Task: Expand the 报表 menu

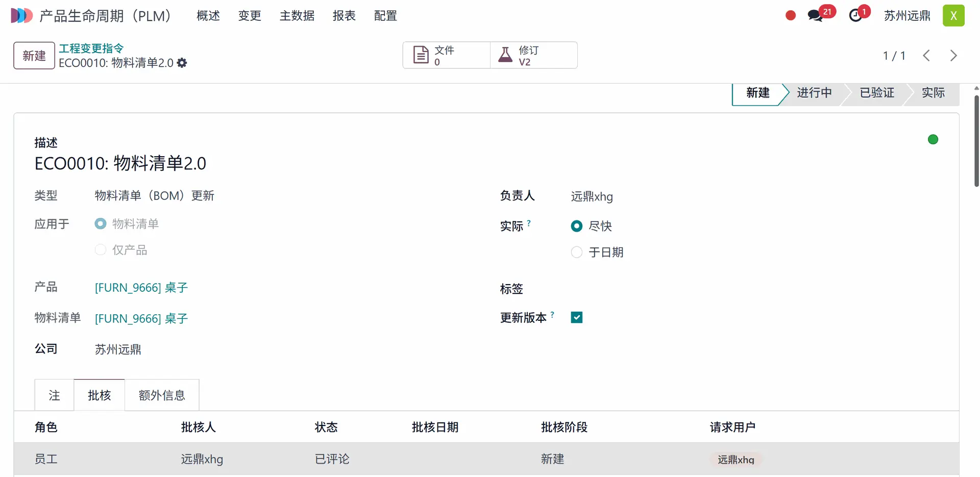Action: point(344,16)
